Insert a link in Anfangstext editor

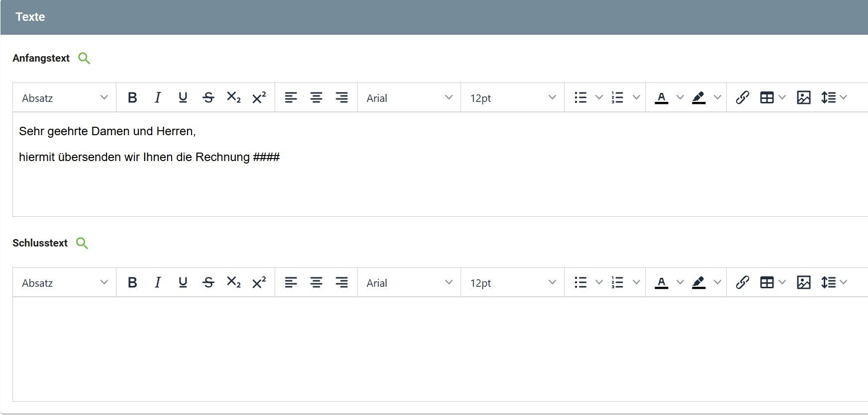pyautogui.click(x=742, y=97)
